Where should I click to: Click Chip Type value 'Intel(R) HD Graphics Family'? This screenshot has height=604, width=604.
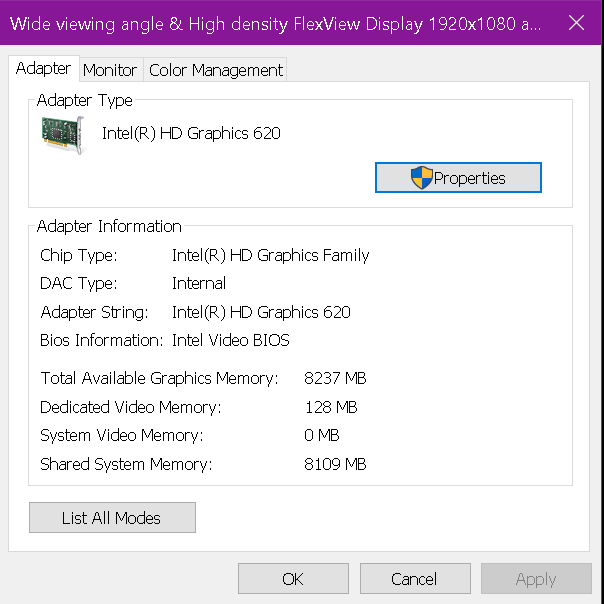[x=270, y=255]
